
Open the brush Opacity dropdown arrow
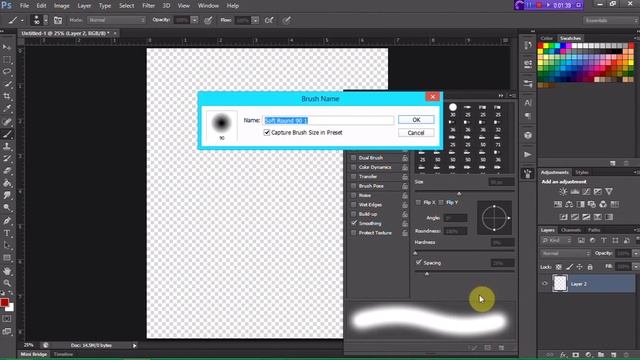(x=195, y=20)
